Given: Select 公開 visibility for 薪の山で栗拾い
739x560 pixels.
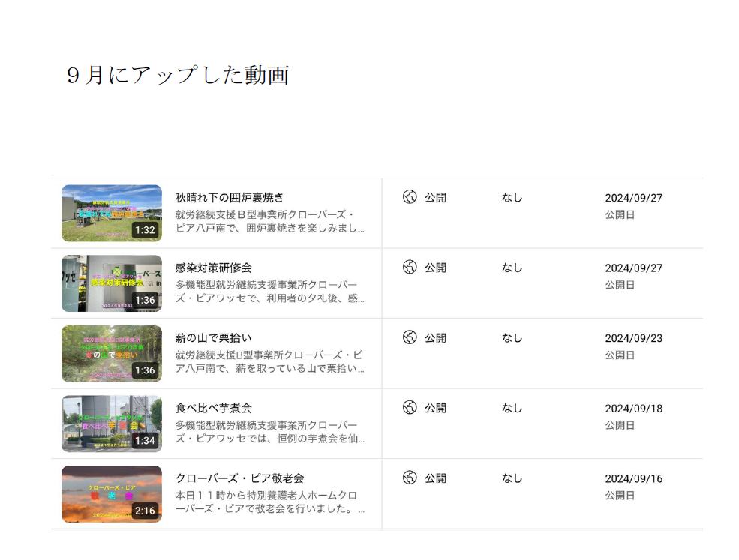Looking at the screenshot, I should click(x=435, y=337).
